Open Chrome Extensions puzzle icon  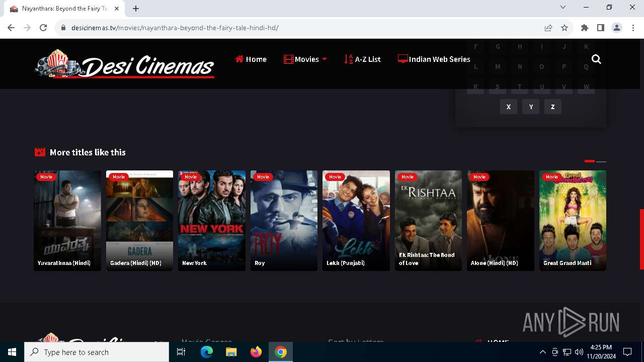click(x=585, y=28)
